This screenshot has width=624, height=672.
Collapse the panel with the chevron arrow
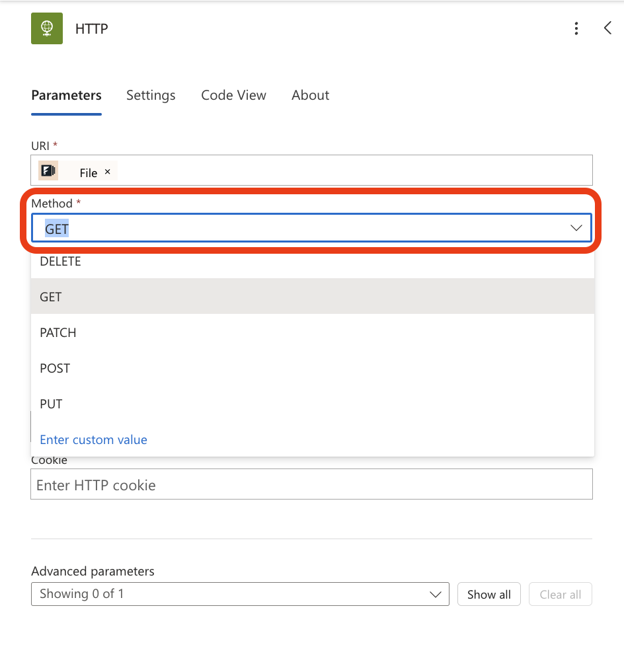tap(607, 28)
